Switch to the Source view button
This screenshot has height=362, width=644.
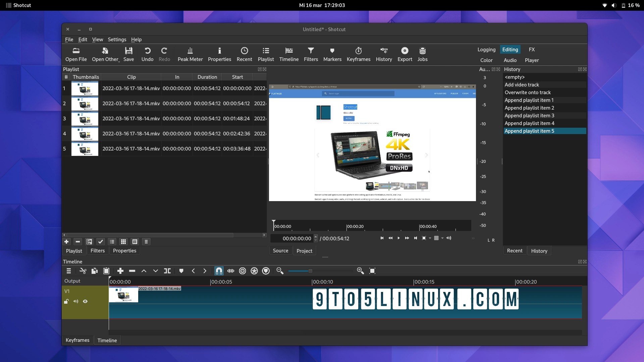(280, 250)
